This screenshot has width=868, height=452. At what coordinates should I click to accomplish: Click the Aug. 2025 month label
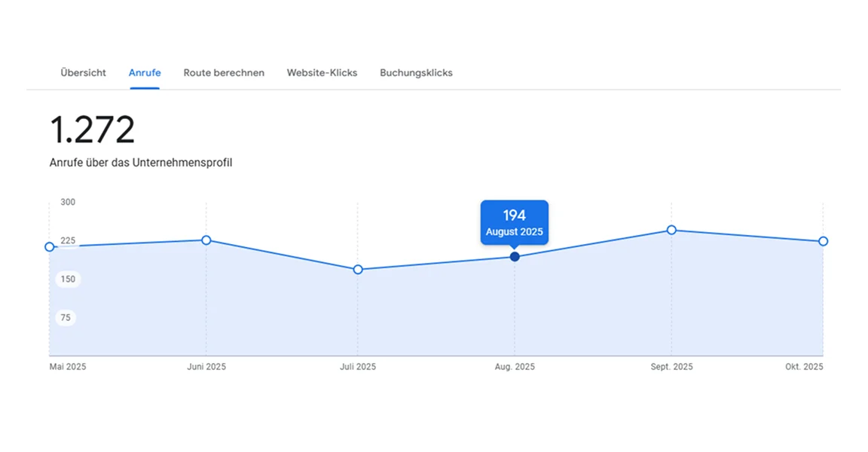pos(515,367)
